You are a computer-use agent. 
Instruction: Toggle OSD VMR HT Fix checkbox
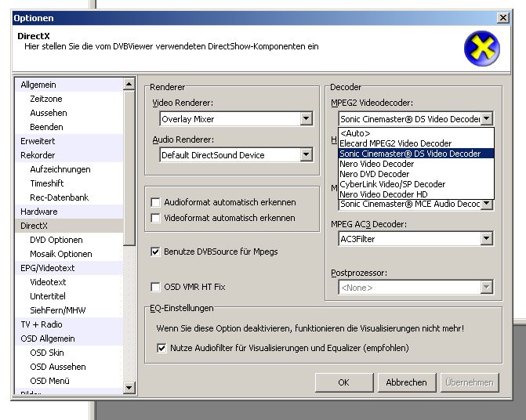click(x=156, y=287)
